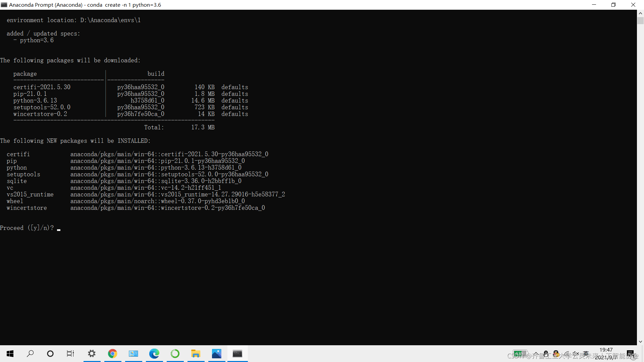Click the taskbar search magnifier icon
The width and height of the screenshot is (644, 362).
pyautogui.click(x=30, y=354)
